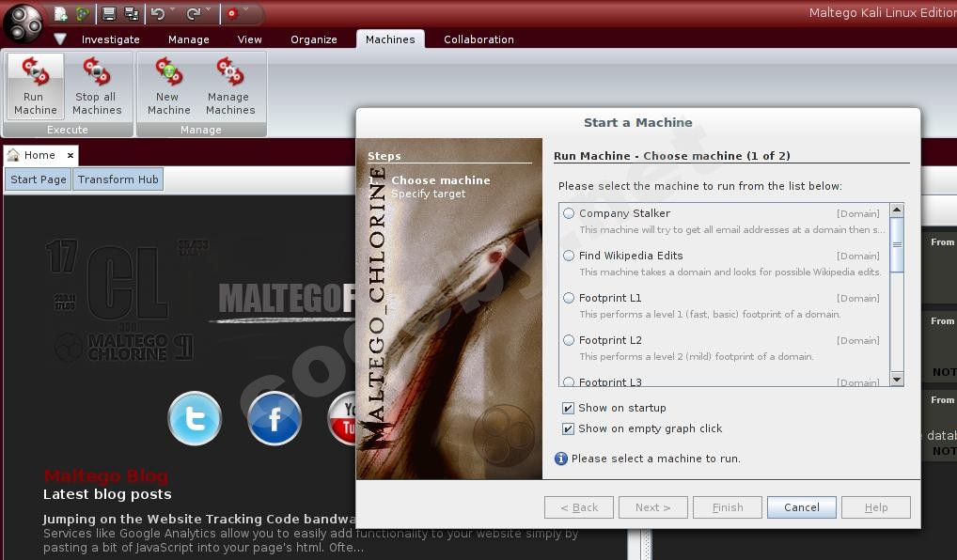Screen dimensions: 957x560
Task: Switch to the Investigate ribbon tab
Action: coord(111,39)
